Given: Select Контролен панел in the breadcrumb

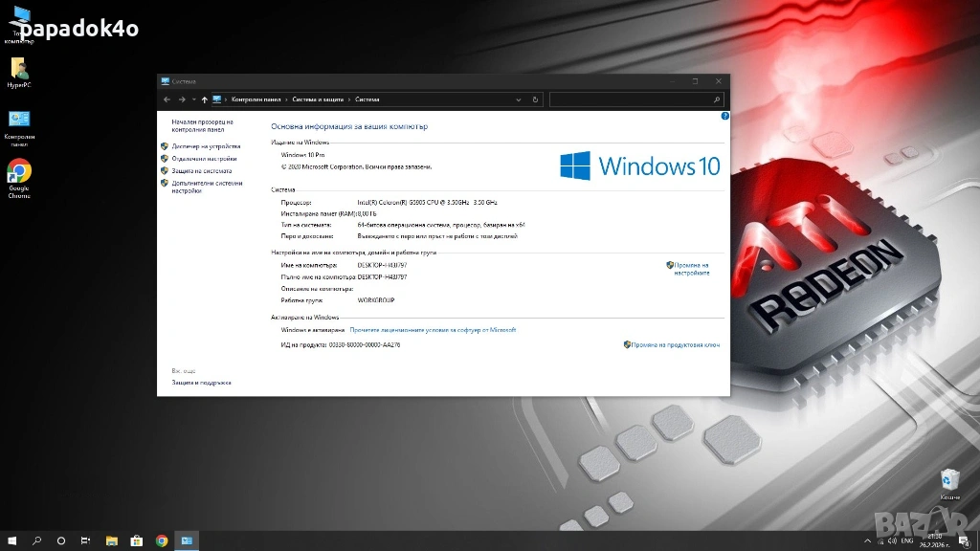Looking at the screenshot, I should 256,99.
